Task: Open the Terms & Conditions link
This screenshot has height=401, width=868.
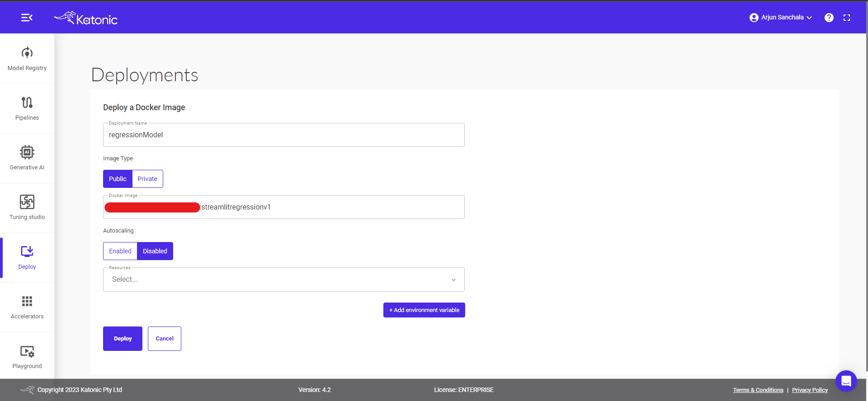Action: pos(758,390)
